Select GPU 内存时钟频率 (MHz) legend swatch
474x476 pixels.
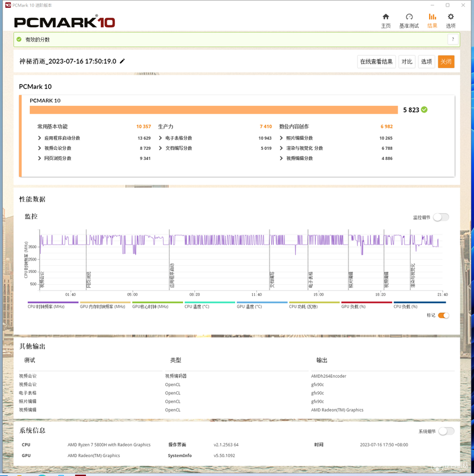tap(105, 303)
